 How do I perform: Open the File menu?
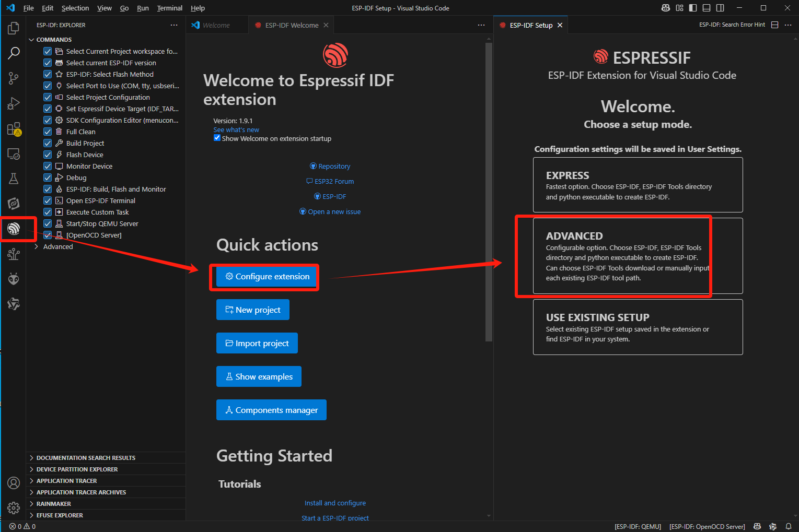(x=29, y=8)
